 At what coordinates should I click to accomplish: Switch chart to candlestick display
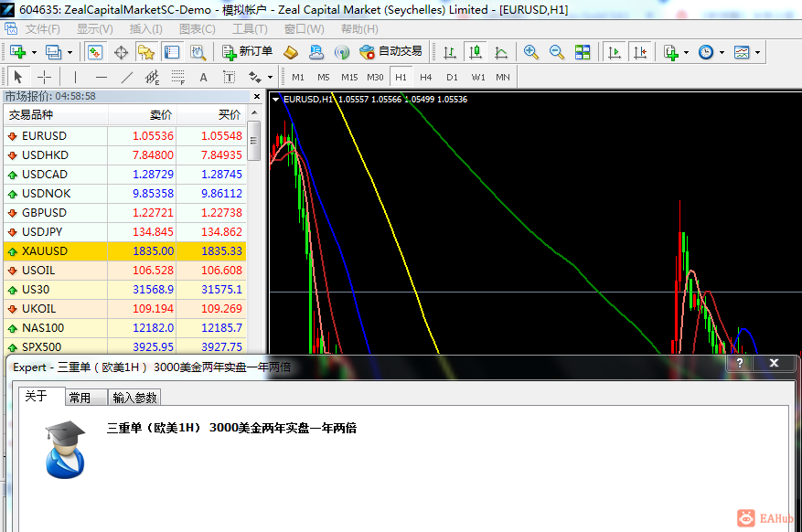[x=475, y=52]
